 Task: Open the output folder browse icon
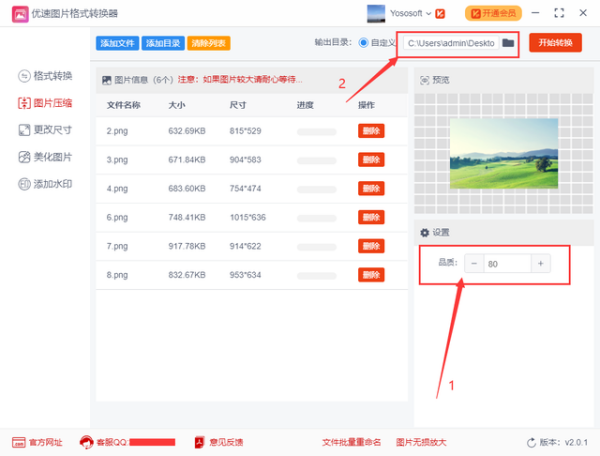(x=508, y=43)
